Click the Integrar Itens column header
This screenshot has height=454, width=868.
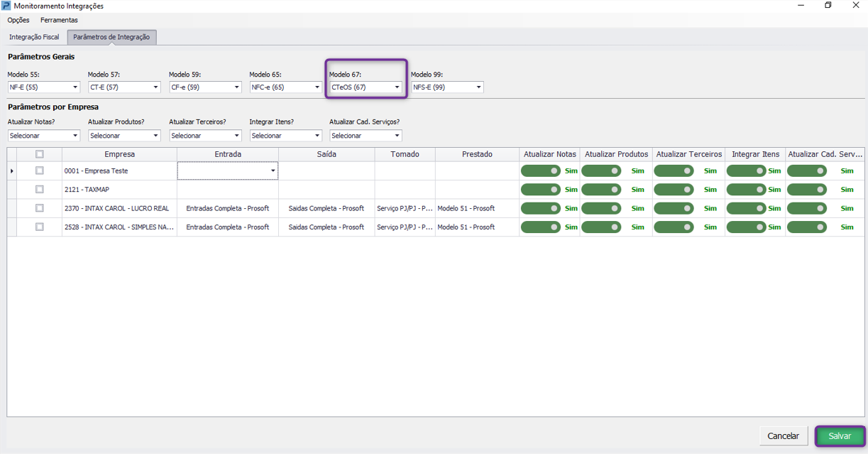(x=755, y=154)
